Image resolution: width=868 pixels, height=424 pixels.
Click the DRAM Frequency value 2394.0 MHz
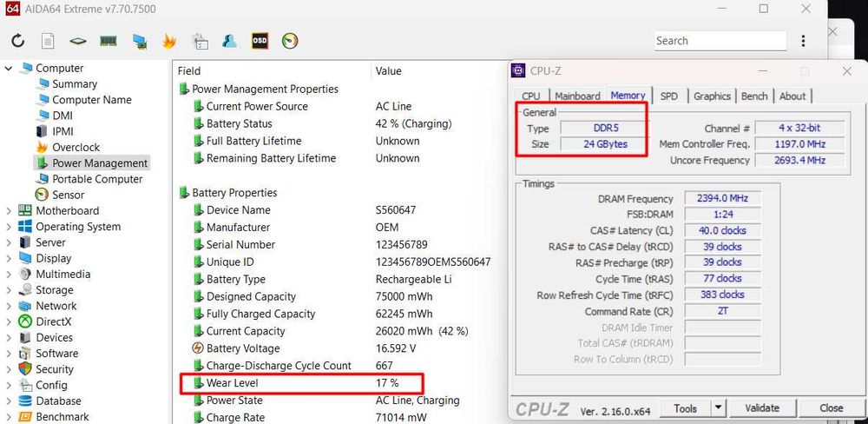click(722, 198)
